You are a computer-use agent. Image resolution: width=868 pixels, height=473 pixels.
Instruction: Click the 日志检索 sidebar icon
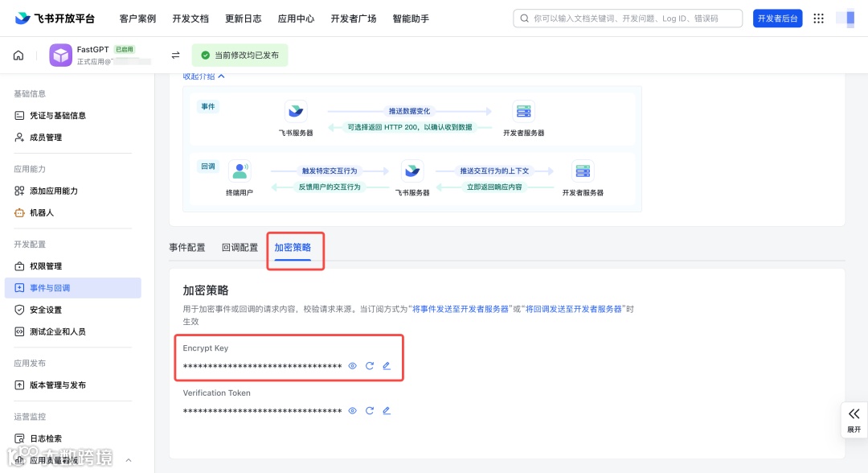click(x=19, y=438)
